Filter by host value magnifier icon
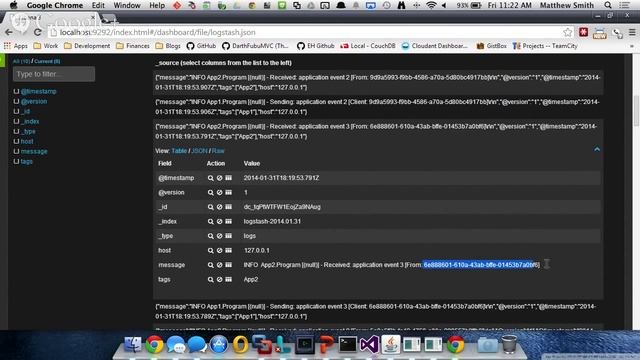 tap(211, 251)
